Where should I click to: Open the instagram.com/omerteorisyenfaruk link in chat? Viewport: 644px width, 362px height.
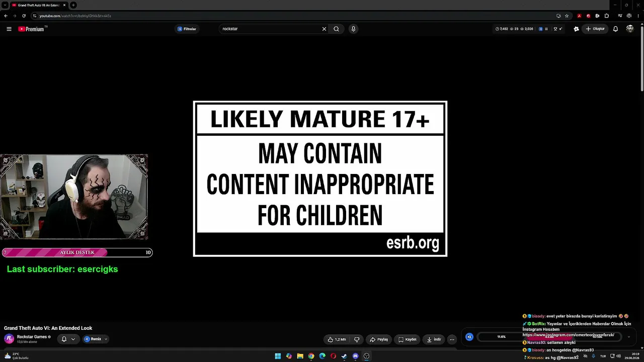pyautogui.click(x=569, y=335)
